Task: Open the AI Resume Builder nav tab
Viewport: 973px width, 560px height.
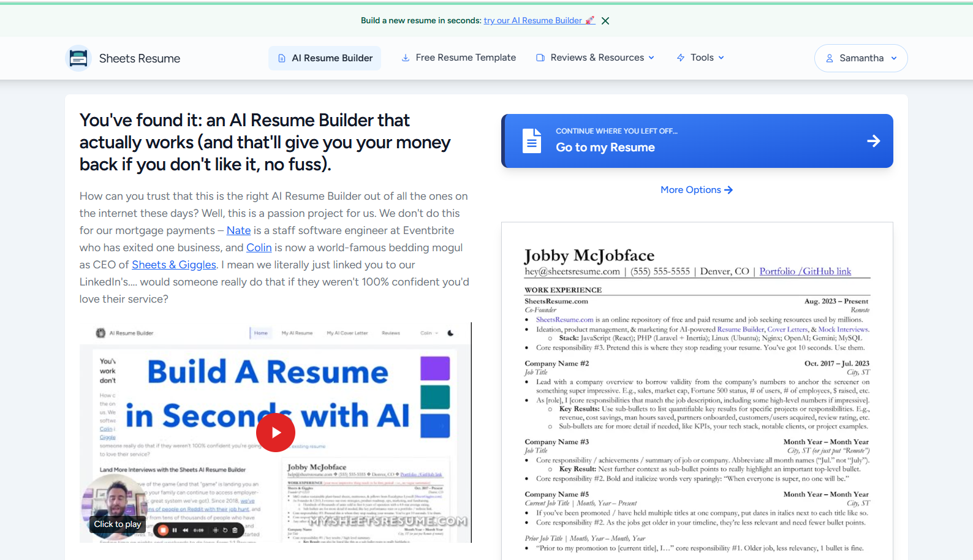Action: click(x=325, y=58)
